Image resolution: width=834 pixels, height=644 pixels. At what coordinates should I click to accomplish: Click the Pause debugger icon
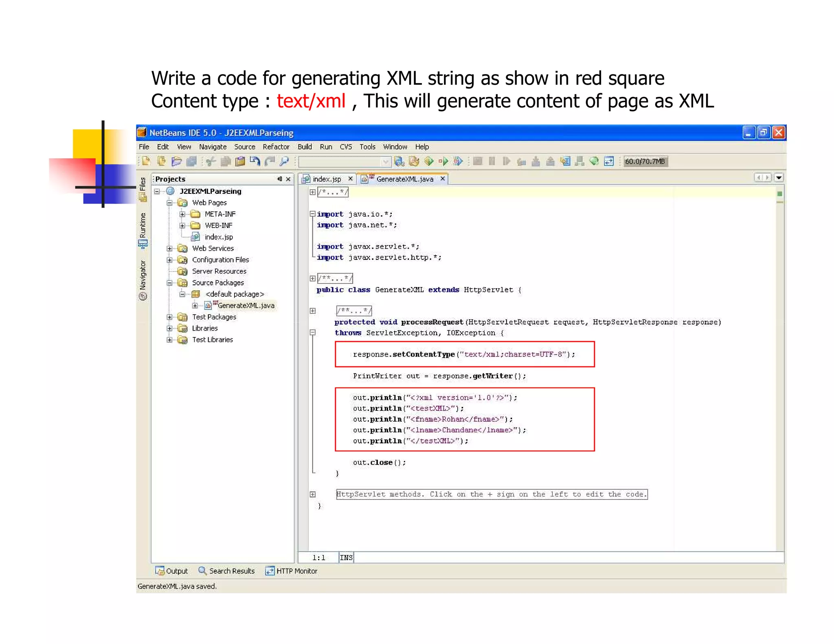(x=492, y=162)
